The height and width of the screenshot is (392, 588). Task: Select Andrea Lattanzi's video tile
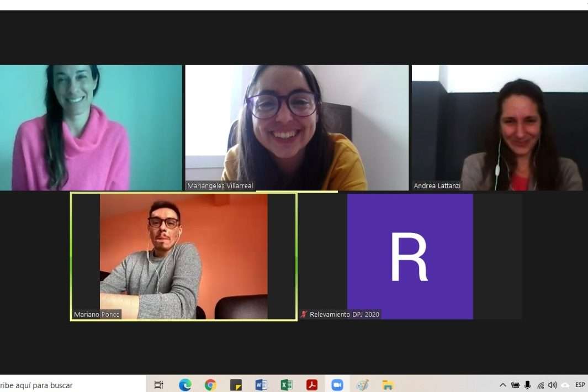[x=500, y=128]
